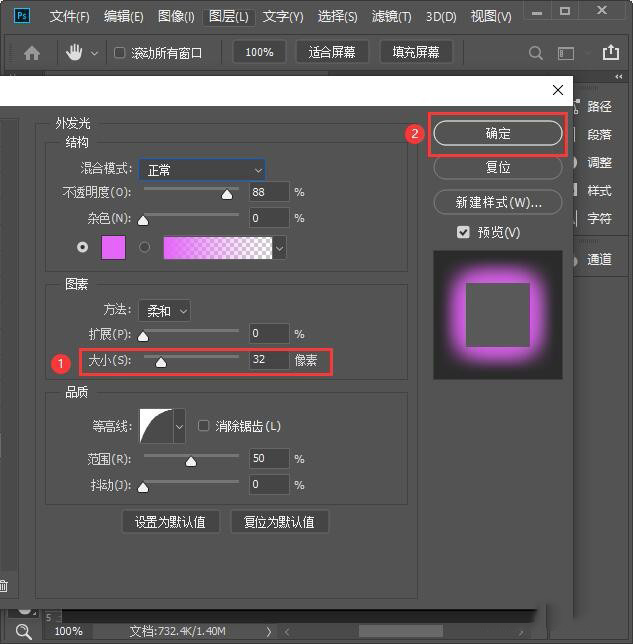Open the 文件(F) menu
The image size is (633, 644).
69,16
